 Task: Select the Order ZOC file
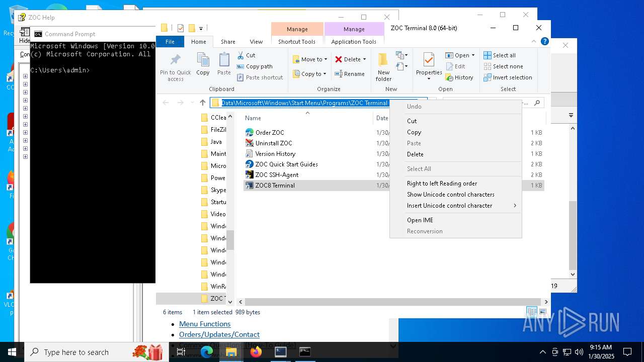point(270,133)
